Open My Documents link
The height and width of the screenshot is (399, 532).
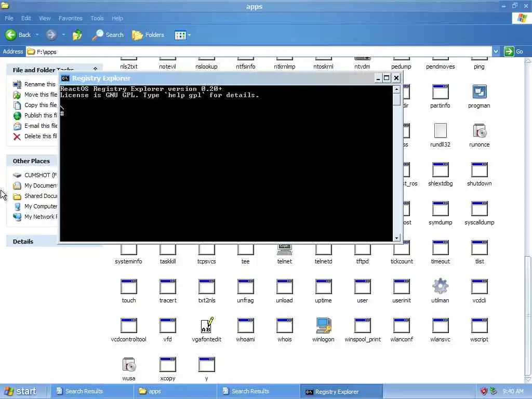(35, 185)
